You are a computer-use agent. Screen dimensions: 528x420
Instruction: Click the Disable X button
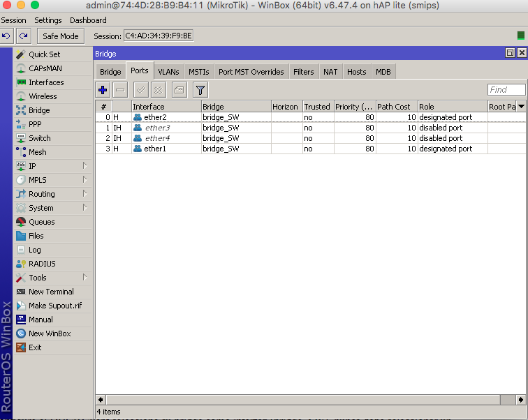(x=159, y=90)
